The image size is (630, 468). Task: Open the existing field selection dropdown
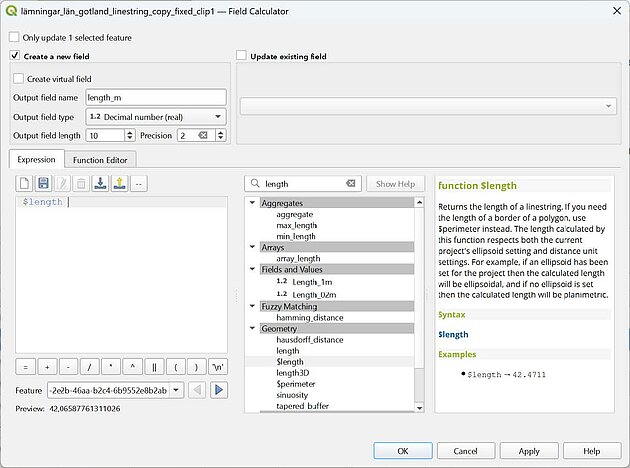pos(428,106)
